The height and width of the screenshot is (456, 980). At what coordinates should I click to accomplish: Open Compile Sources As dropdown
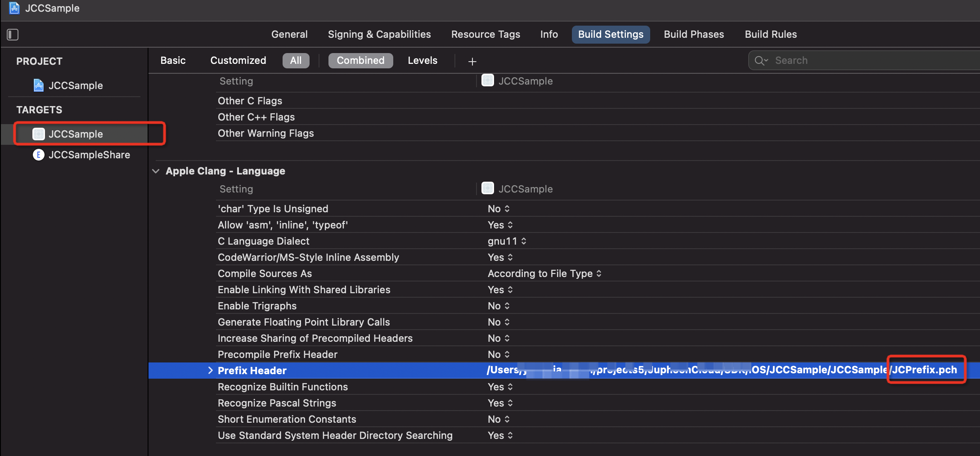pos(544,273)
